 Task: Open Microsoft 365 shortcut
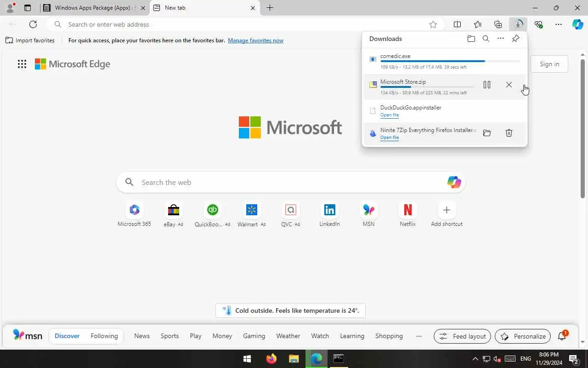[134, 214]
